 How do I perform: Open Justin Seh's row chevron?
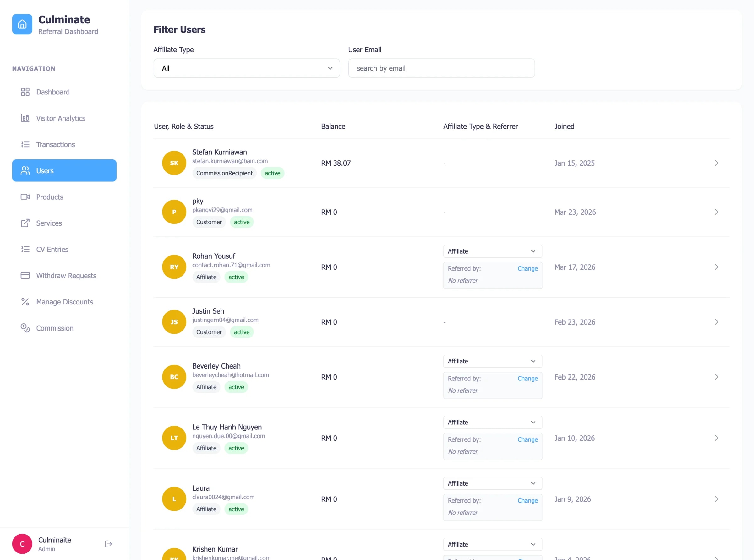click(x=716, y=322)
